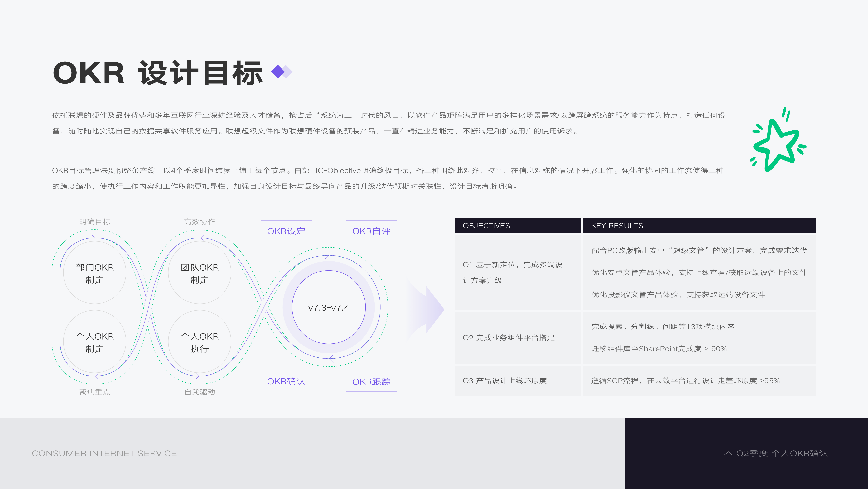Click the 优化安卓文管产品体验 key result line
The width and height of the screenshot is (868, 489).
pyautogui.click(x=699, y=272)
